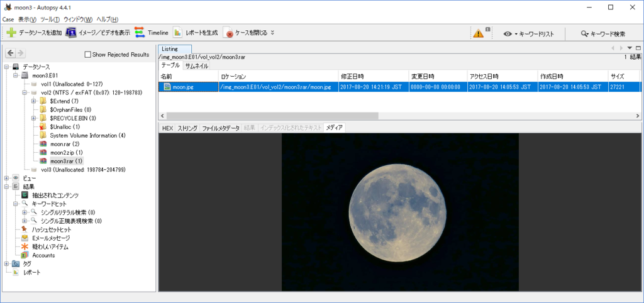Click the レポート icon in tree

pos(16,272)
